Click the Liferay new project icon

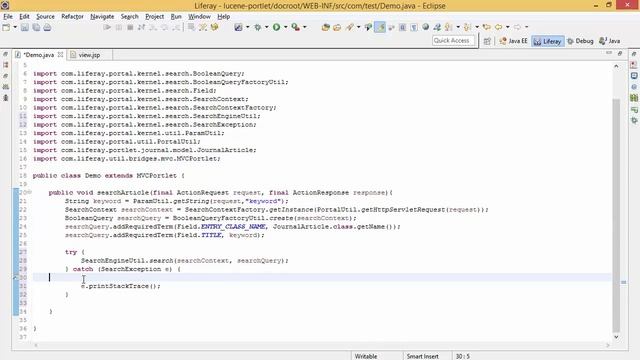[238, 27]
